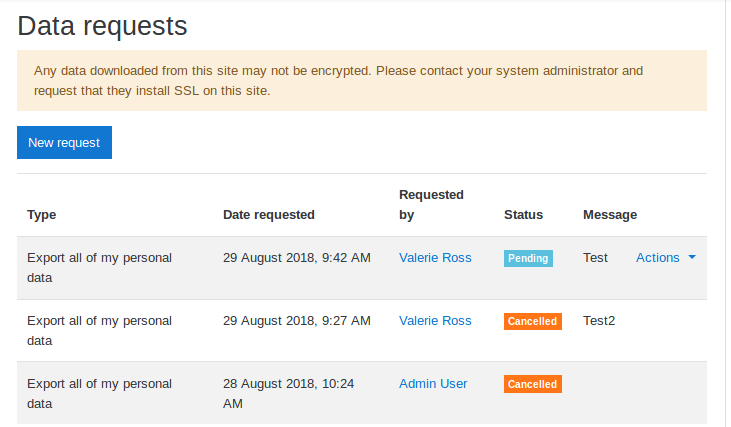
Task: Click the Requested by column header
Action: pyautogui.click(x=431, y=205)
